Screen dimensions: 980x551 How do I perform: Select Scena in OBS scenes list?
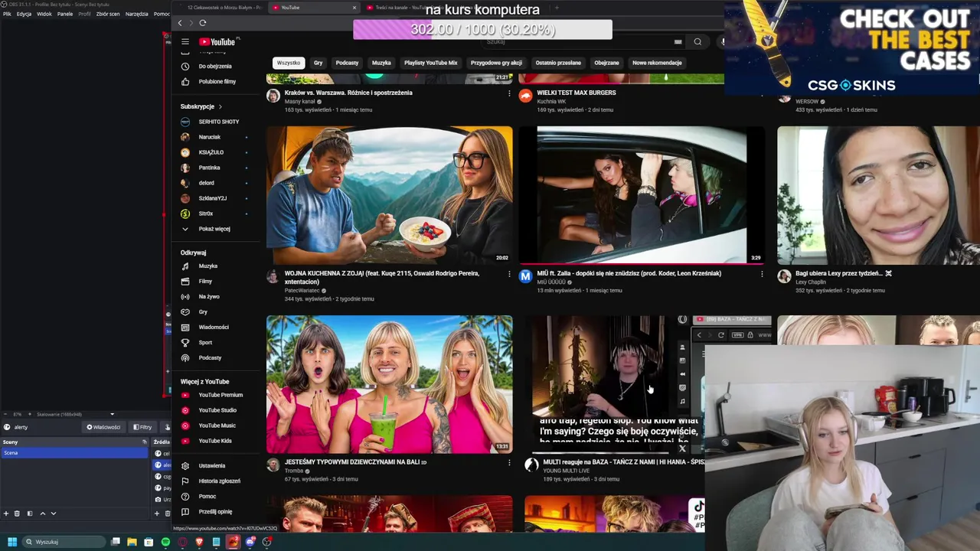coord(74,453)
